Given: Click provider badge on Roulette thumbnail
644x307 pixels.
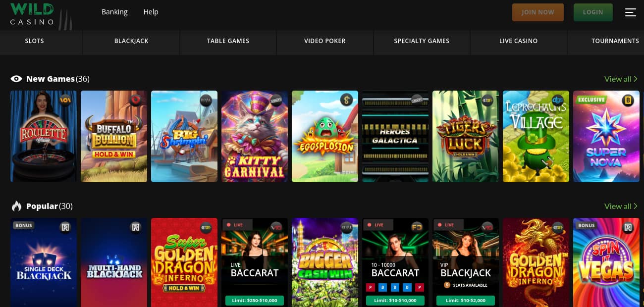Looking at the screenshot, I should (64, 100).
